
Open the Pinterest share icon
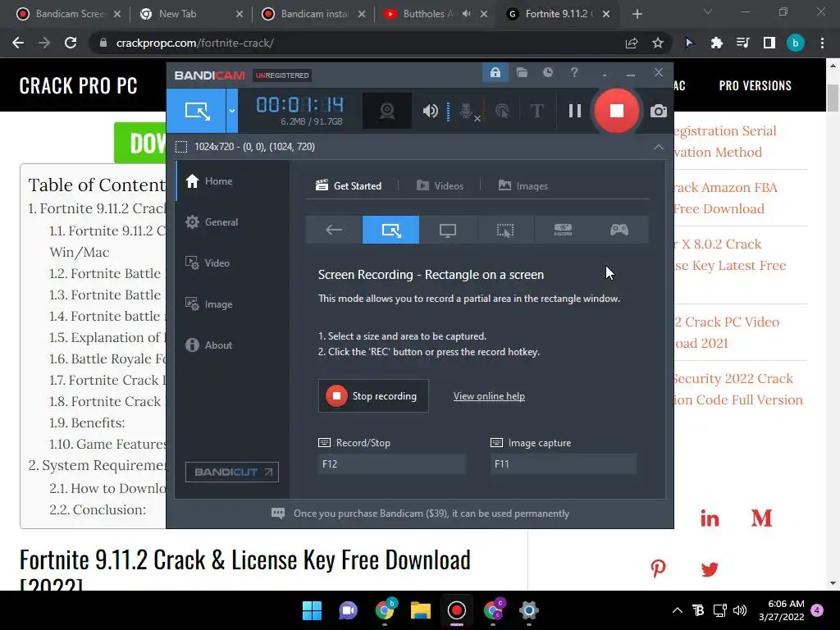(659, 568)
